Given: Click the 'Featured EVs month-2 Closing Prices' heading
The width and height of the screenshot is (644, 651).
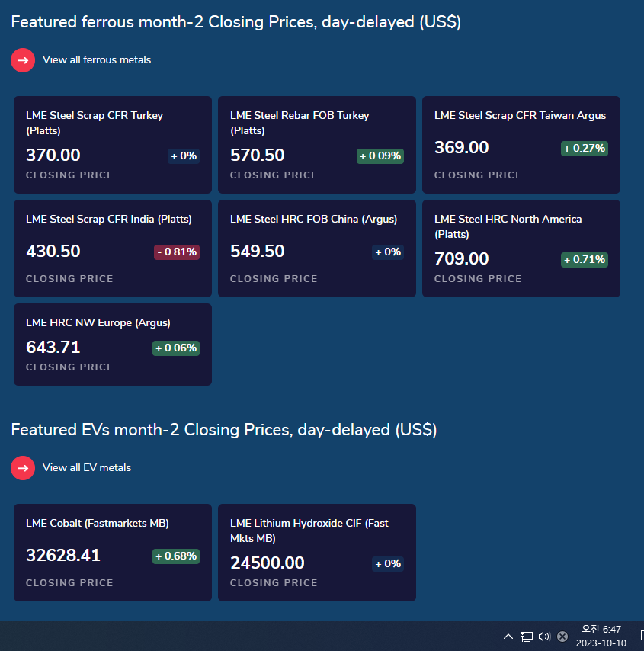Looking at the screenshot, I should (x=224, y=430).
